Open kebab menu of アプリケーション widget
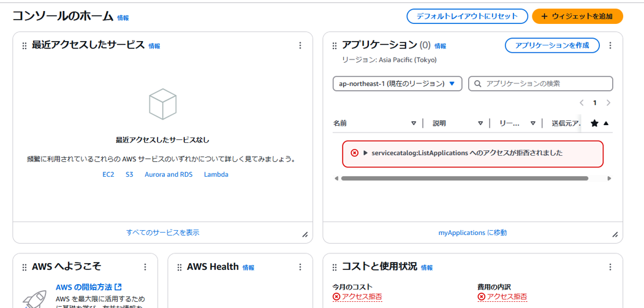The image size is (644, 308). point(610,45)
